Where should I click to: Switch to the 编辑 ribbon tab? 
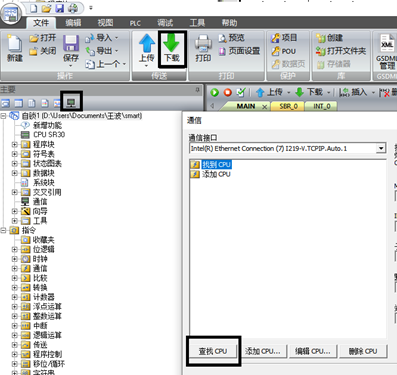(73, 23)
